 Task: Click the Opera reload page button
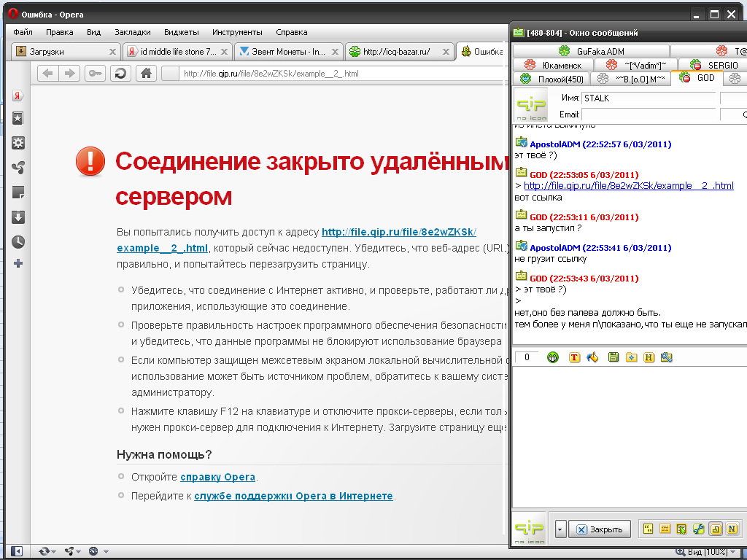[120, 73]
